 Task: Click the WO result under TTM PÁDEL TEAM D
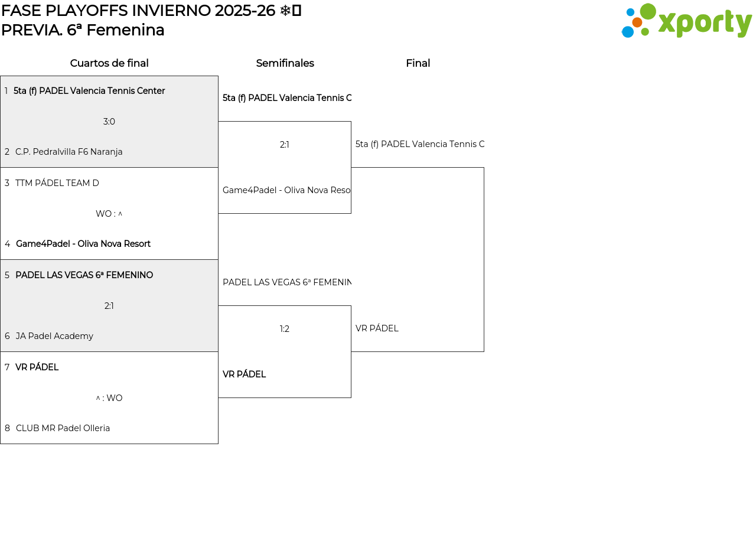109,214
